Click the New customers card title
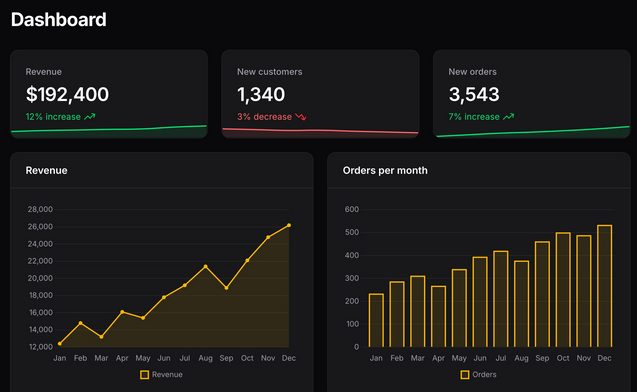637x392 pixels. 270,72
